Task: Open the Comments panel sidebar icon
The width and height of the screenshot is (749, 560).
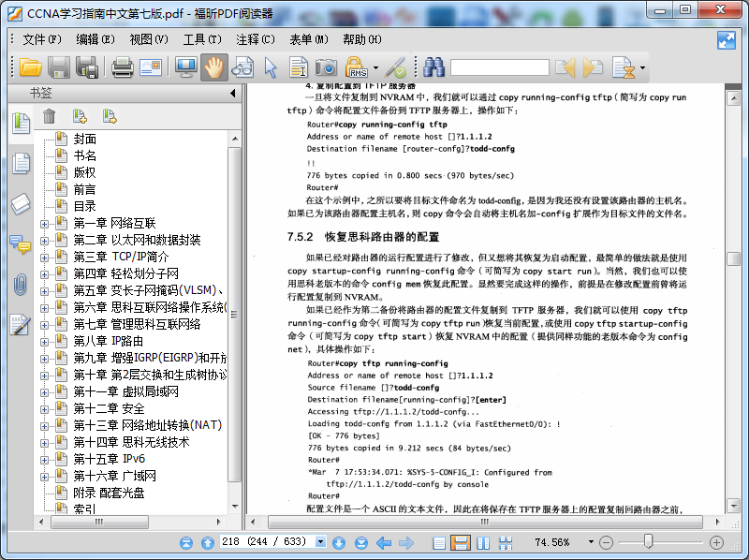Action: pyautogui.click(x=21, y=244)
